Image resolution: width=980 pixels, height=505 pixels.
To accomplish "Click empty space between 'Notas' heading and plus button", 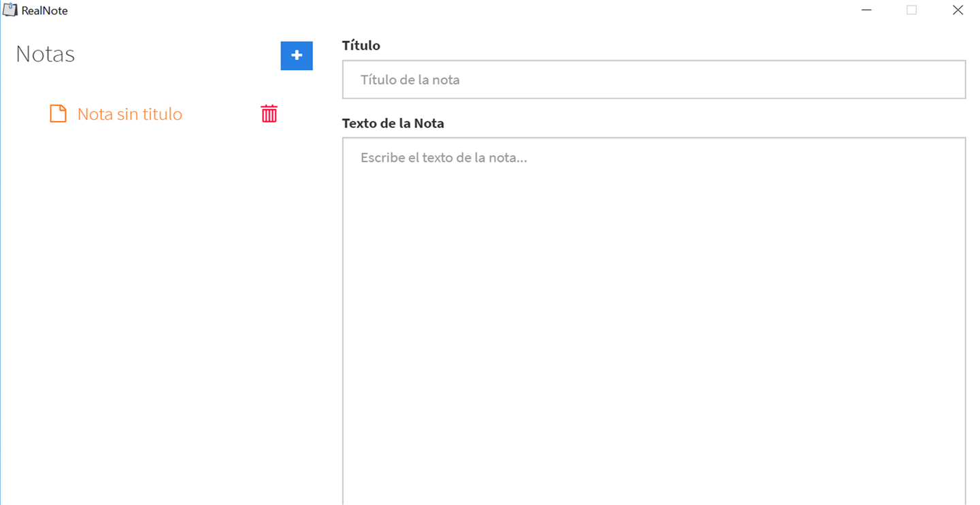I will point(177,54).
